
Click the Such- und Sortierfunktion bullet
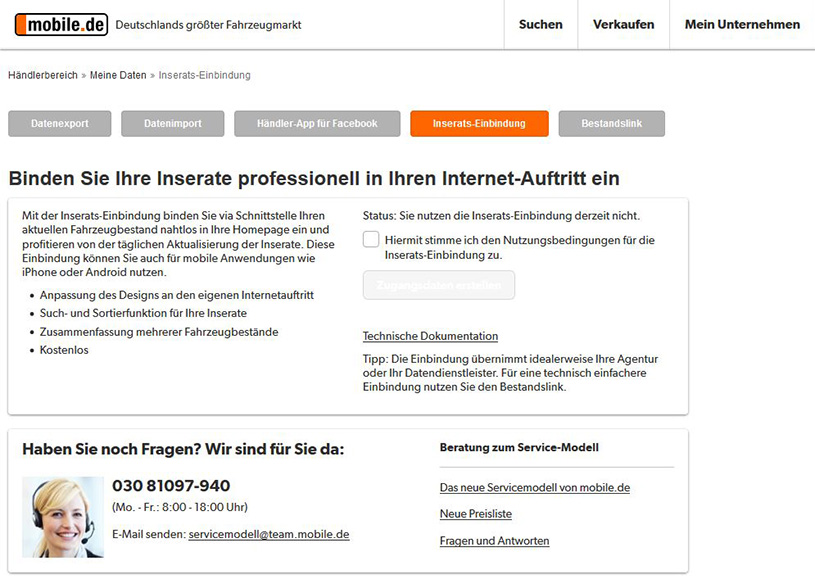tap(143, 313)
